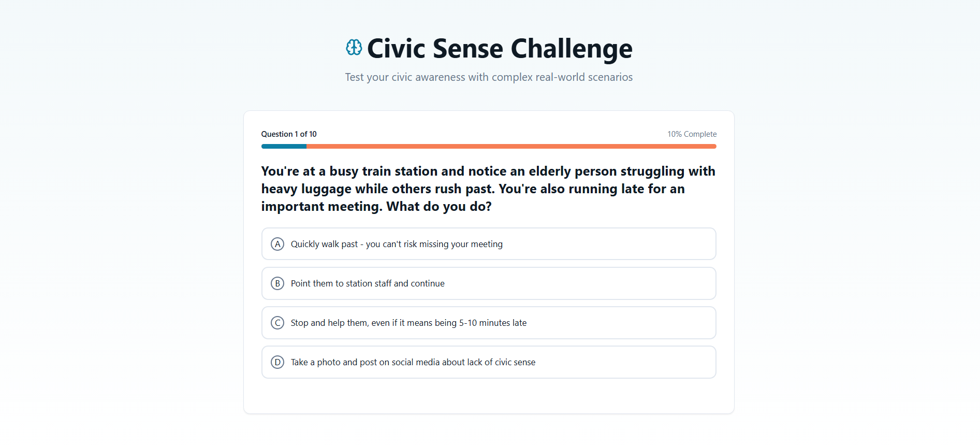
Task: Click the "Test your civic awareness" subtitle
Action: point(489,77)
